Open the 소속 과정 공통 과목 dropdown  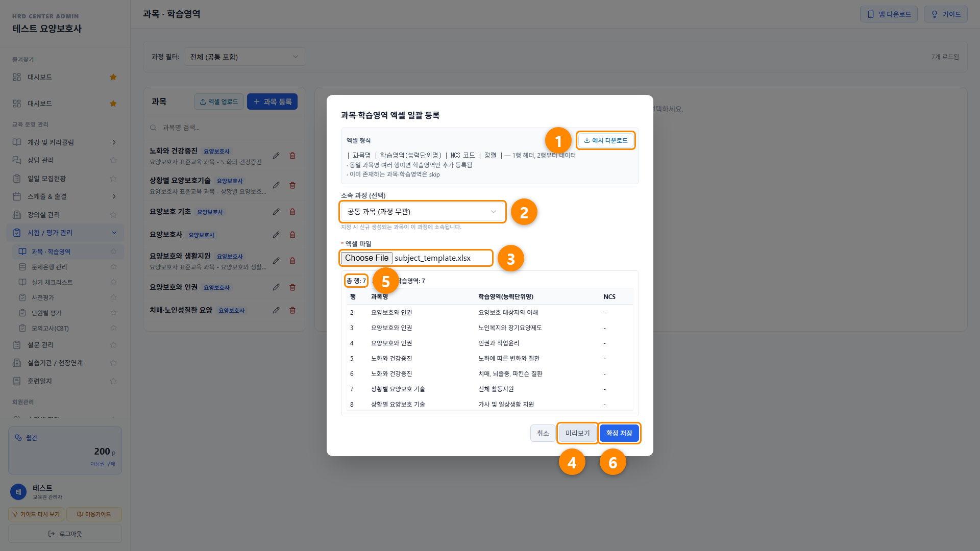click(423, 212)
